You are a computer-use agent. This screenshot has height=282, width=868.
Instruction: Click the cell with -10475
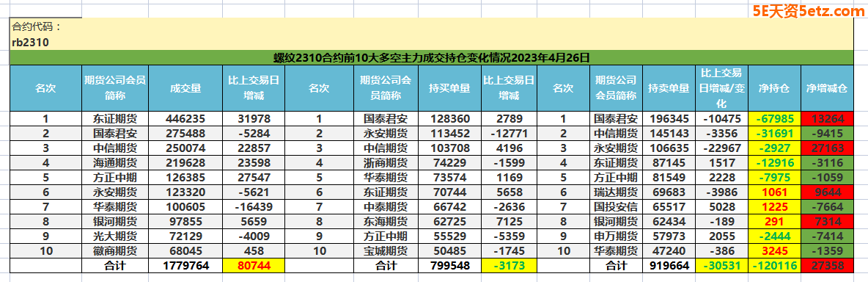(721, 118)
